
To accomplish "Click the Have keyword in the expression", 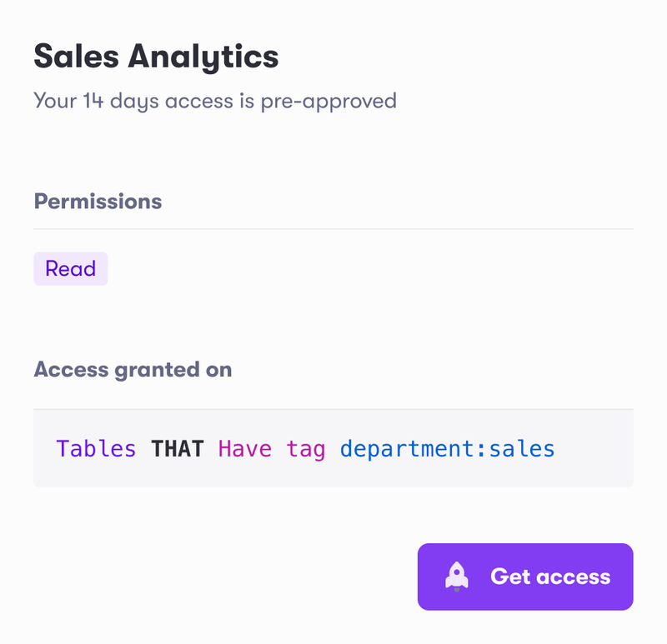I will coord(244,448).
